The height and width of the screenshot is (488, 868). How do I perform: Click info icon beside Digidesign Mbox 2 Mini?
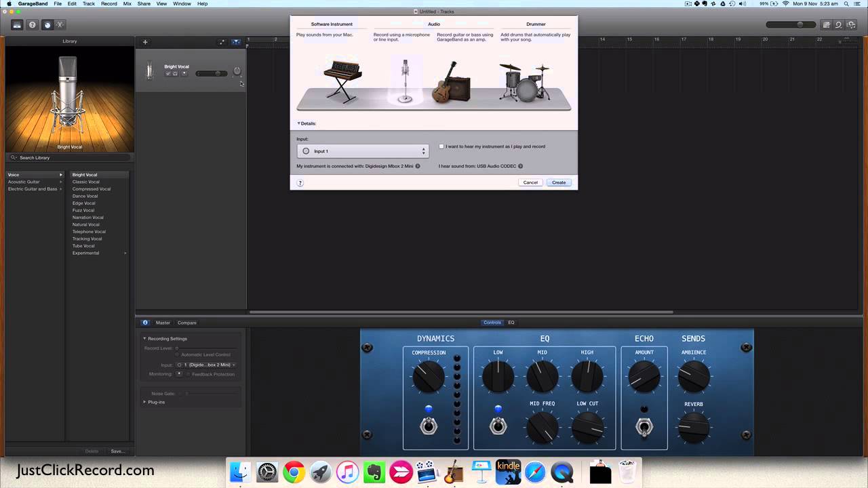(x=418, y=166)
